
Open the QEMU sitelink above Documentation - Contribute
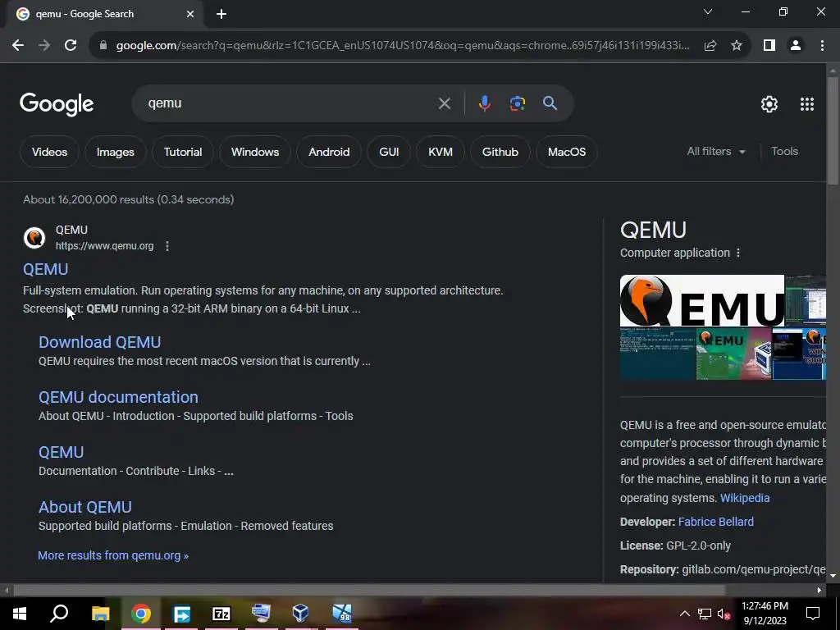tap(61, 452)
